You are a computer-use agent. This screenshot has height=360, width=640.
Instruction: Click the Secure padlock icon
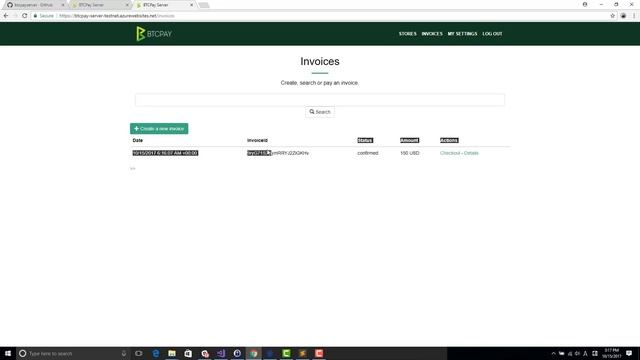[36, 16]
